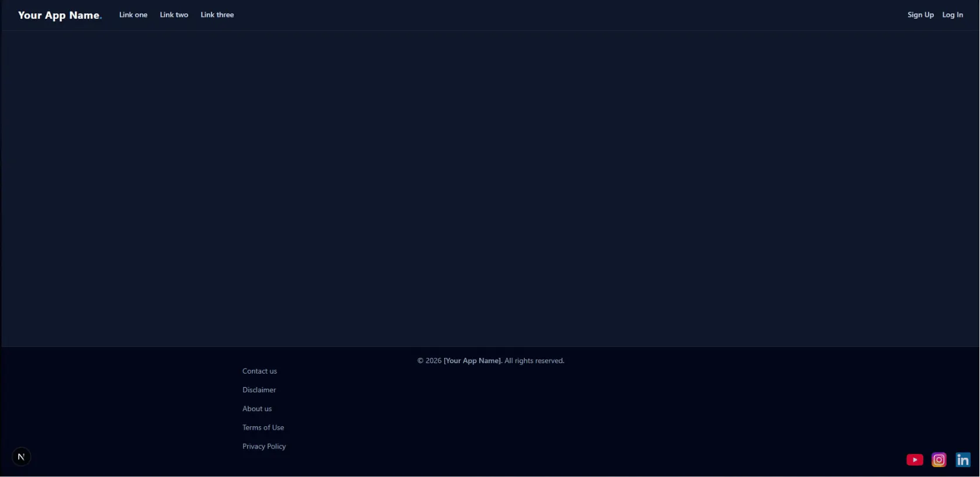This screenshot has width=980, height=477.
Task: Open Link three in navbar
Action: tap(217, 15)
